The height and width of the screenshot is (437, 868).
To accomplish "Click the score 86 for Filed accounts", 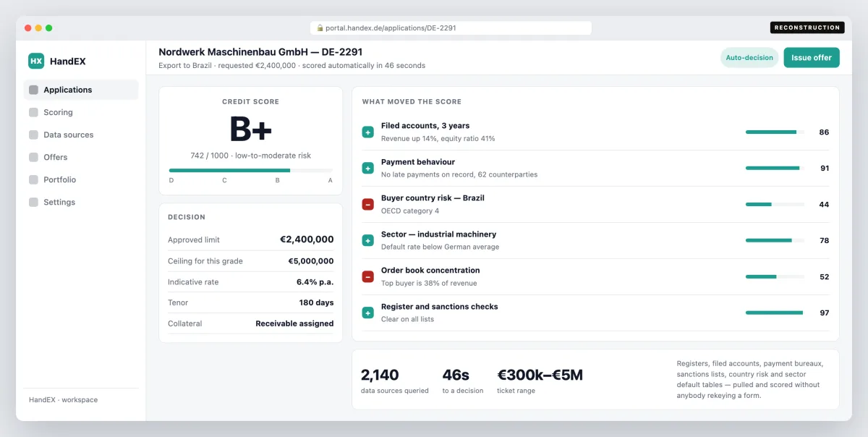I will point(824,132).
